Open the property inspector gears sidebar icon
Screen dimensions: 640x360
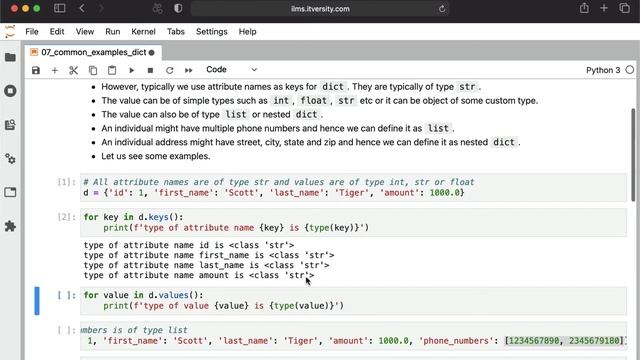click(10, 158)
